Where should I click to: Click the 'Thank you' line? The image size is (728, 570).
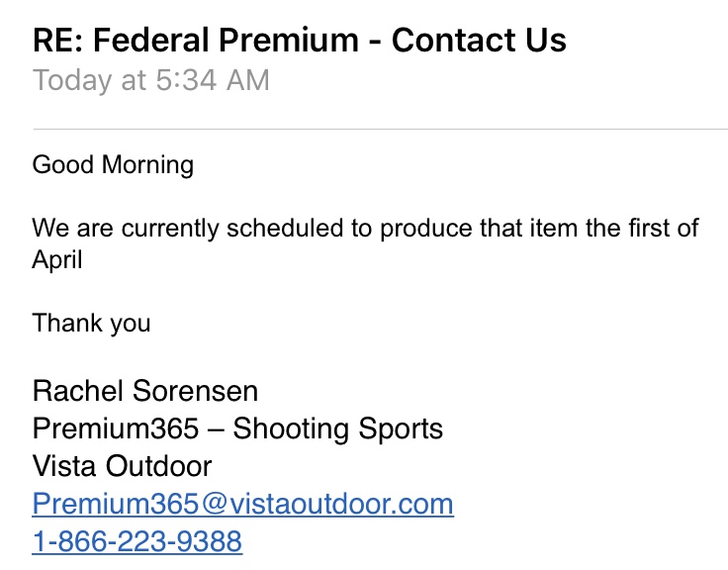(x=91, y=323)
